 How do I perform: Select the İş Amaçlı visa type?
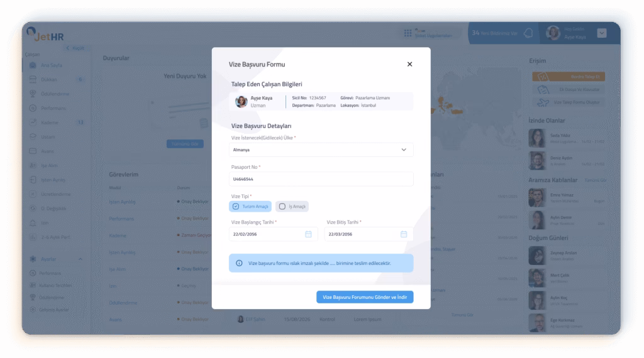pos(292,206)
